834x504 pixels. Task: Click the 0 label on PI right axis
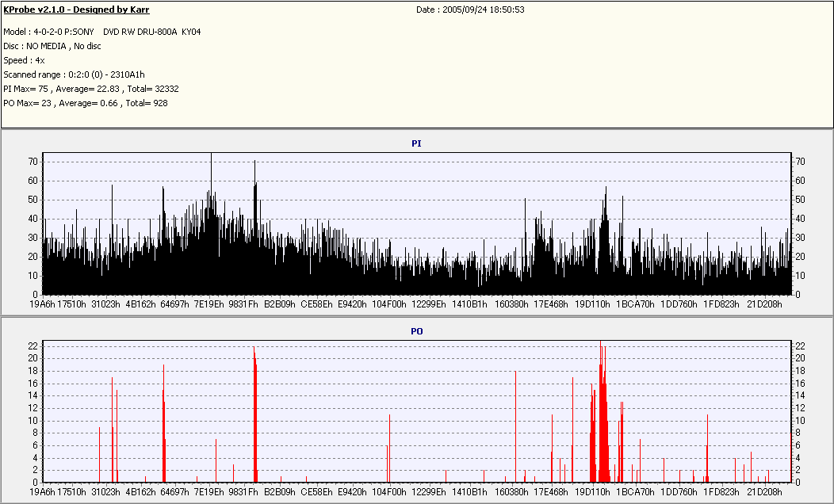coord(798,295)
